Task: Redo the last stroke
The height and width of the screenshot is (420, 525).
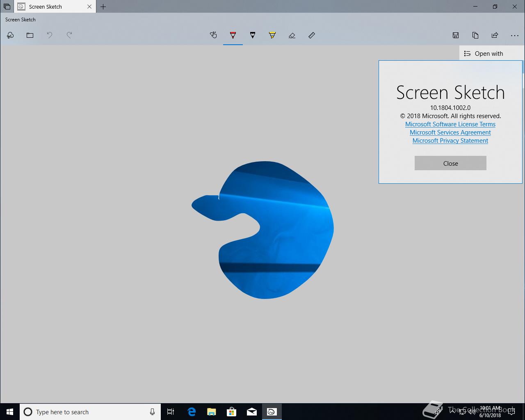Action: (x=69, y=35)
